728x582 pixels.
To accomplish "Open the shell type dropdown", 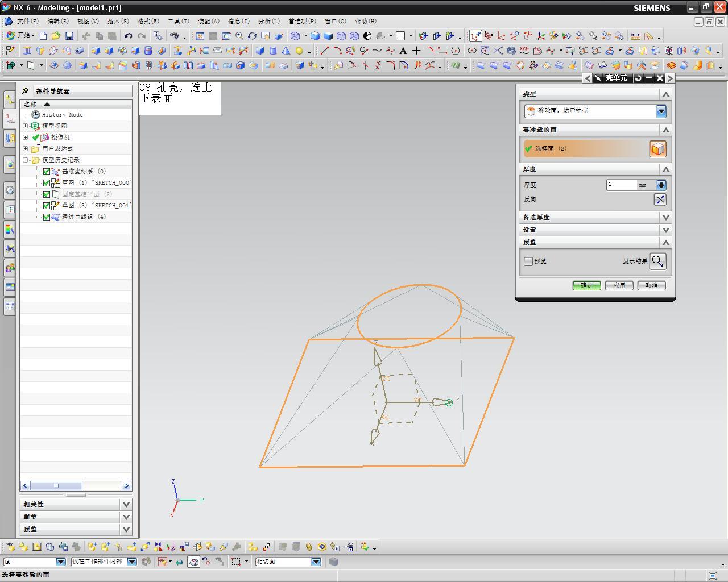I will (x=661, y=111).
